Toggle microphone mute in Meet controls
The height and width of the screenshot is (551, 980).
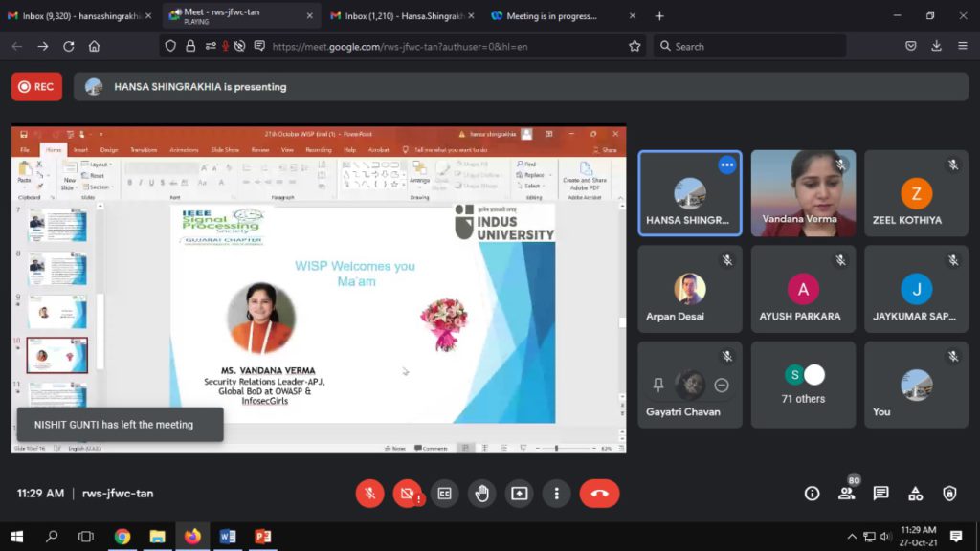[x=370, y=494]
